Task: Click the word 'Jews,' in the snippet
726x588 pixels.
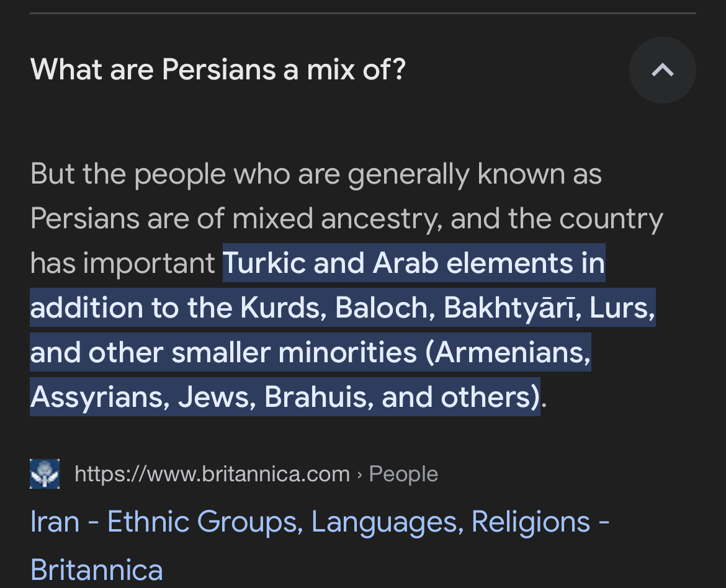Action: coord(217,397)
